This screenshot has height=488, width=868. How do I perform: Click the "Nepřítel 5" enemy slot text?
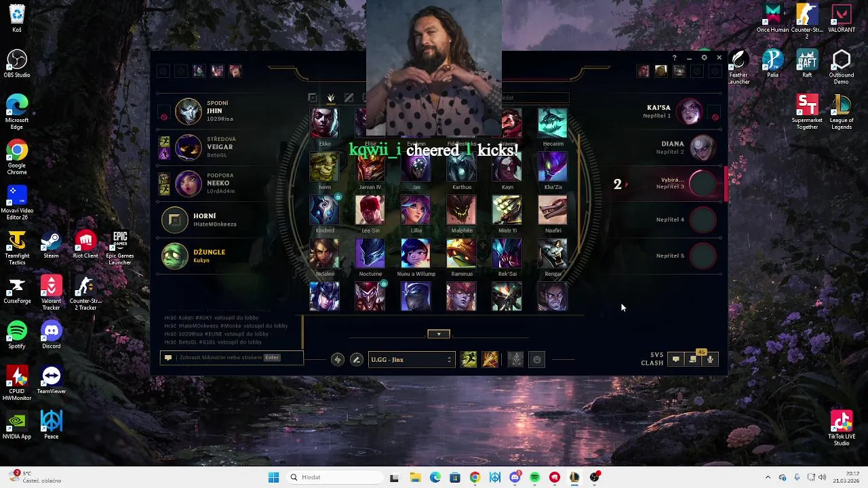click(x=670, y=256)
